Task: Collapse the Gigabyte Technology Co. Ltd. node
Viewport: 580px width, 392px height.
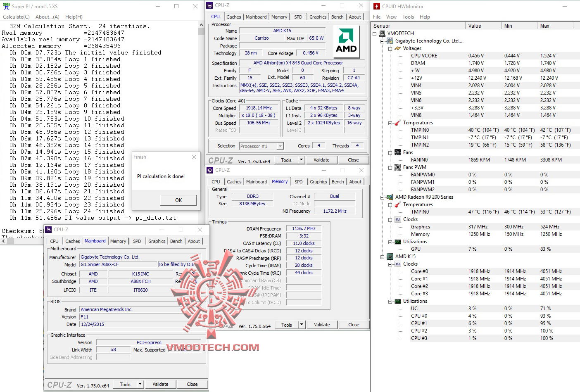Action: click(383, 41)
